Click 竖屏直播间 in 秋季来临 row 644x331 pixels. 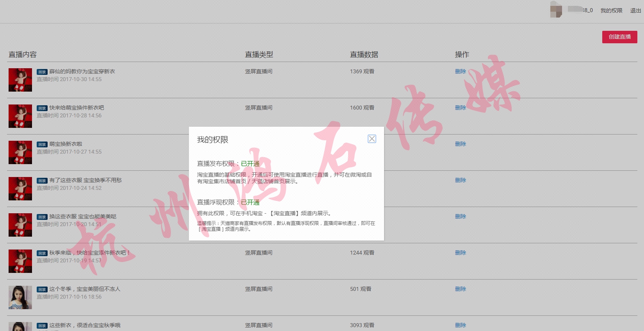coord(258,253)
